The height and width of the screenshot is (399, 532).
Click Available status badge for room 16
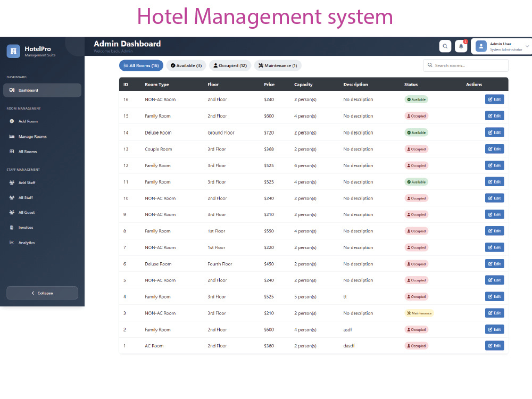tap(417, 99)
